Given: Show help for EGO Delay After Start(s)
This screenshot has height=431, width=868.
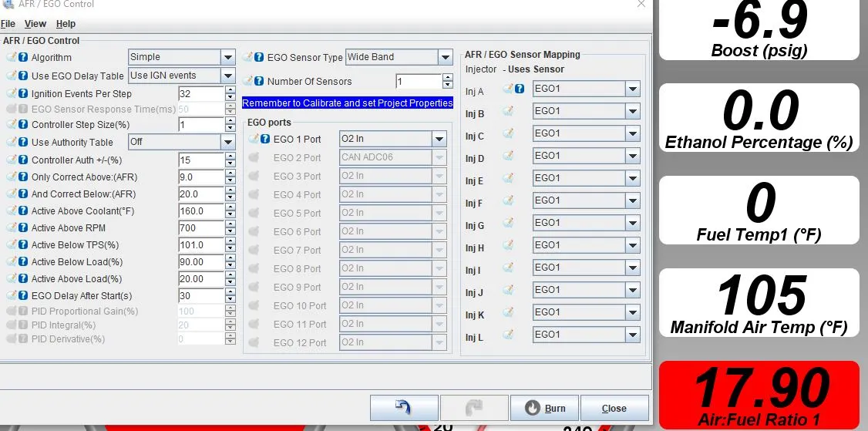Looking at the screenshot, I should point(22,296).
